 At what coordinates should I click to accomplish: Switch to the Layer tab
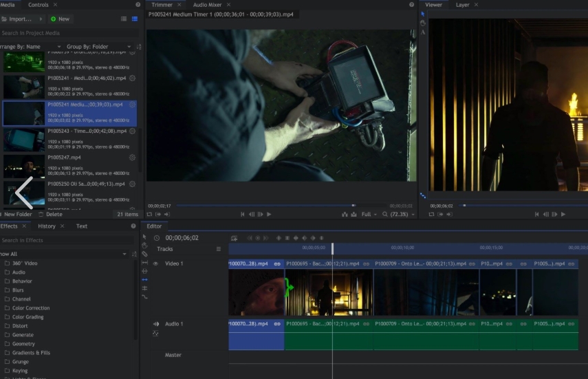(x=462, y=5)
